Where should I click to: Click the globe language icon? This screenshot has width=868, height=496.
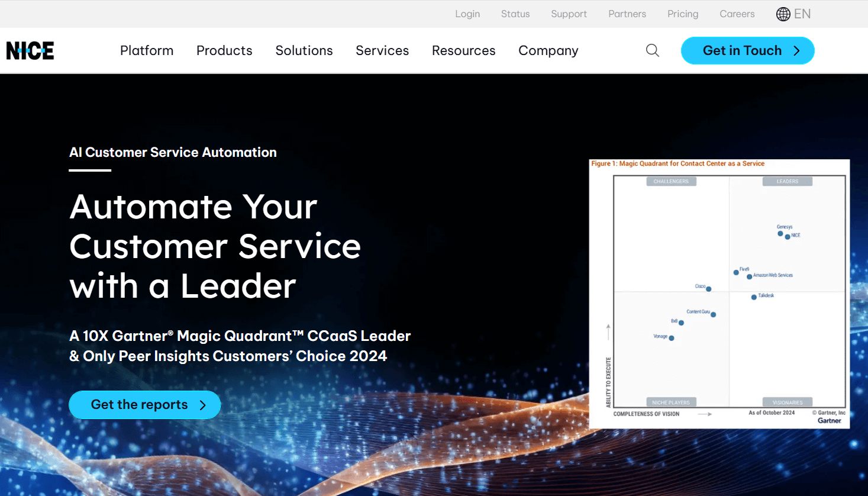[x=783, y=14]
